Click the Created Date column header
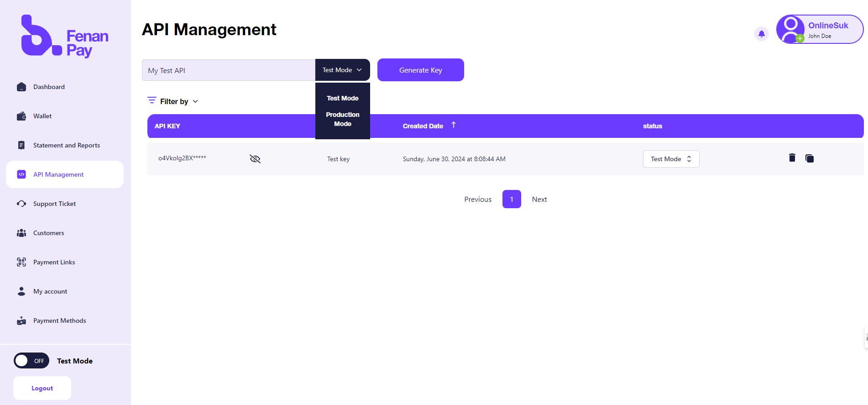Viewport: 868px width, 405px height. tap(423, 126)
